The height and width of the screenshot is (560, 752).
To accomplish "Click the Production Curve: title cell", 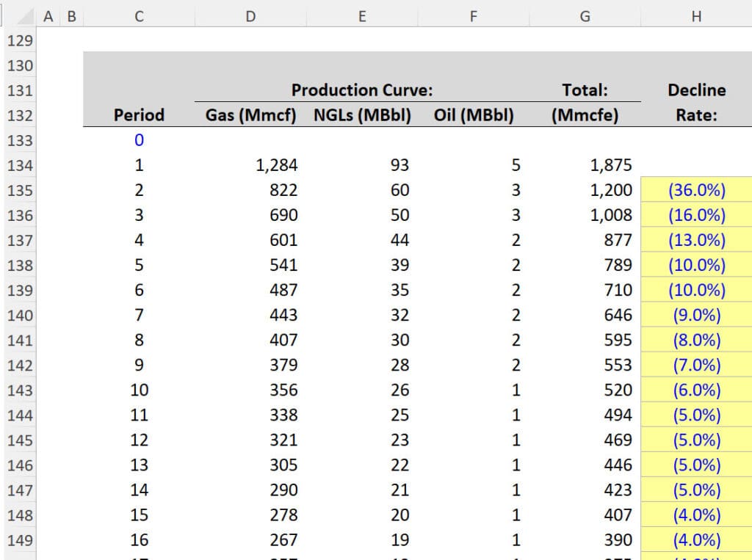I will (362, 90).
